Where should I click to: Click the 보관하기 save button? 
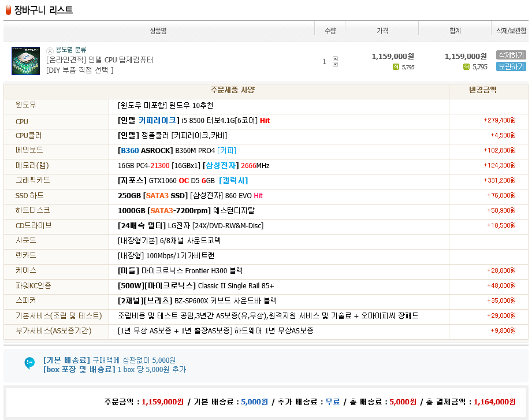[511, 66]
